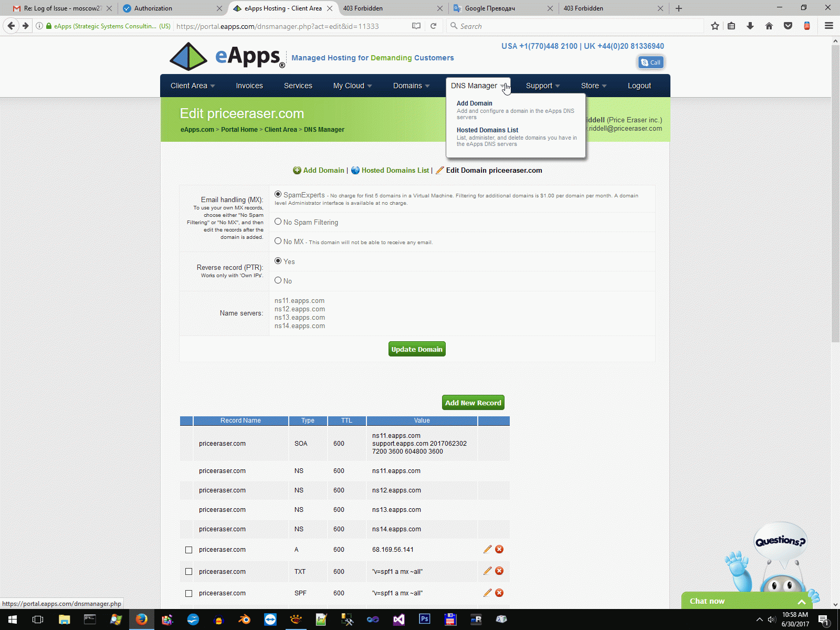Click Logout in the navigation bar
This screenshot has height=630, width=840.
(639, 86)
